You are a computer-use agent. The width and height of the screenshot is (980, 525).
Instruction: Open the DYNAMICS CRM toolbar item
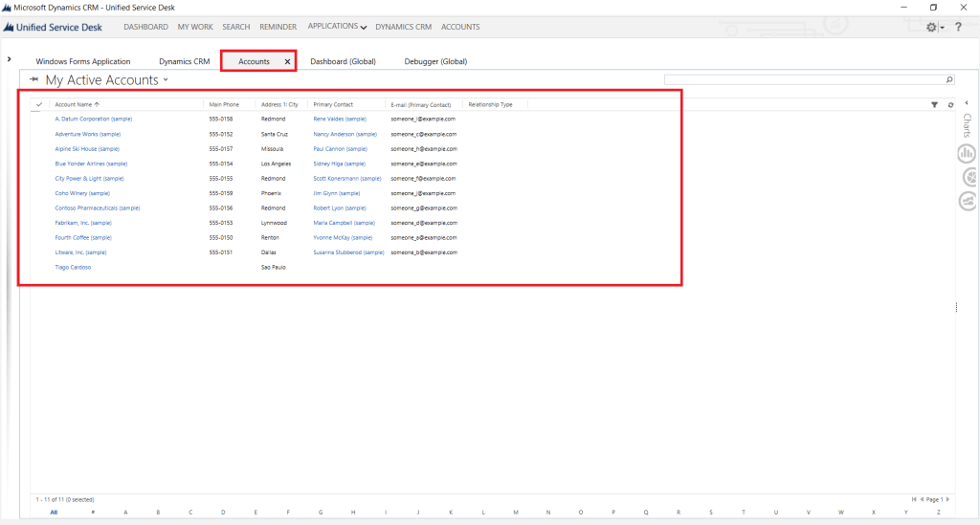(403, 27)
